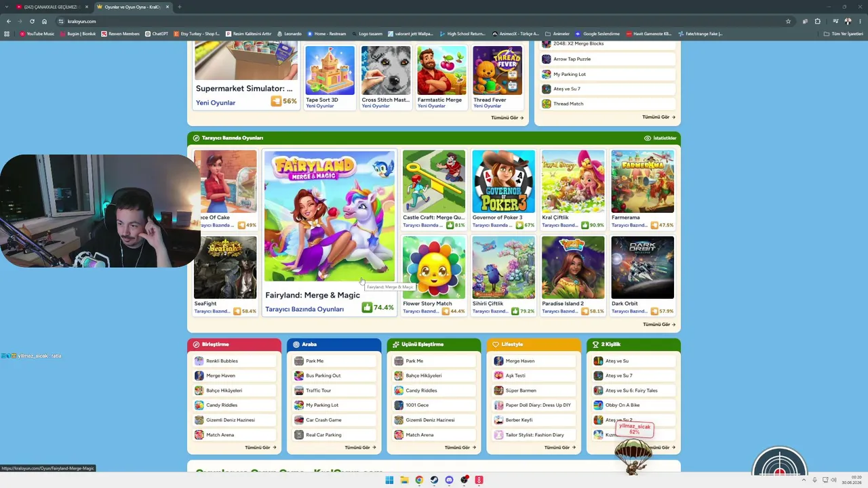The image size is (868, 488).
Task: Select Renkli Bubbles in the Birleştirme list
Action: click(x=234, y=361)
